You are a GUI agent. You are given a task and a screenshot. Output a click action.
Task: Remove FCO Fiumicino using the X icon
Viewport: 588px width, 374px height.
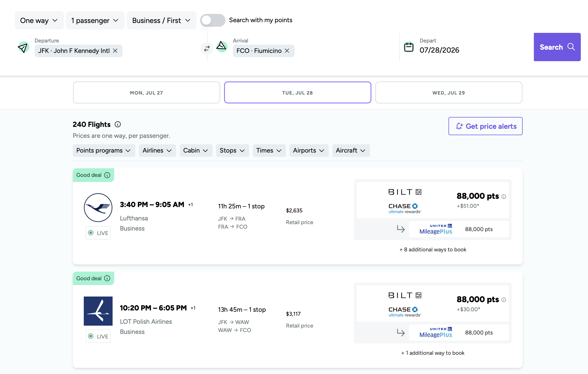[x=287, y=51]
